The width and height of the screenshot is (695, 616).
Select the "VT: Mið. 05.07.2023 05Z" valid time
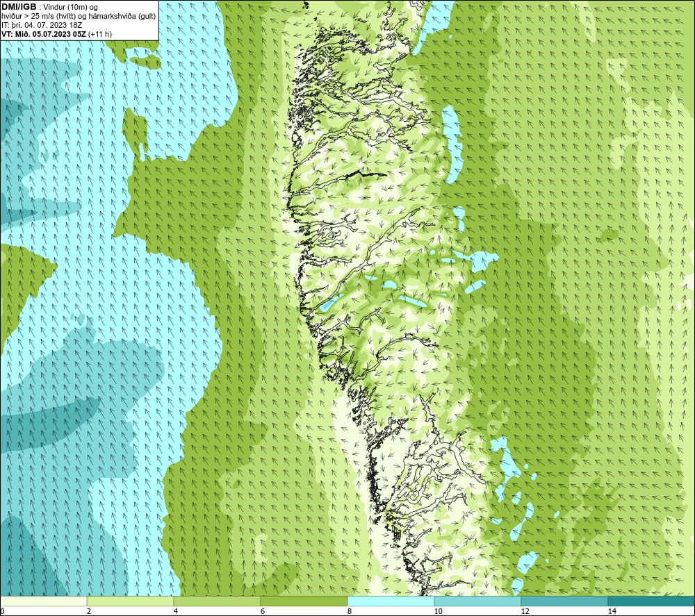(44, 34)
